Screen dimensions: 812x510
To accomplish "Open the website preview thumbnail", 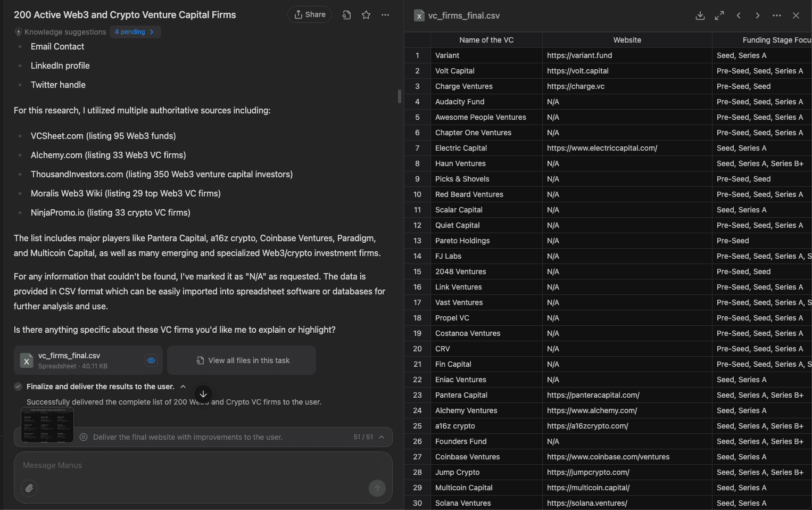I will 47,425.
